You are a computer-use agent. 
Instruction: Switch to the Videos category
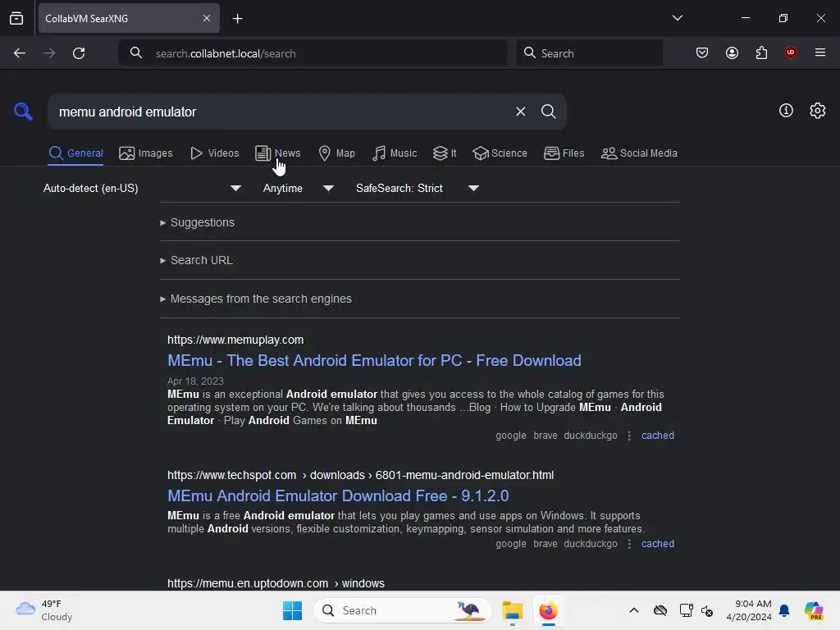(214, 153)
